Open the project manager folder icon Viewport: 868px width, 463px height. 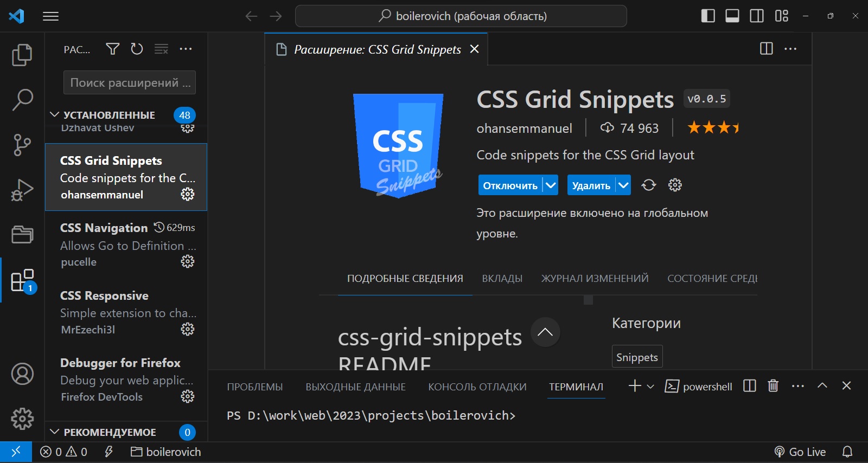point(22,235)
